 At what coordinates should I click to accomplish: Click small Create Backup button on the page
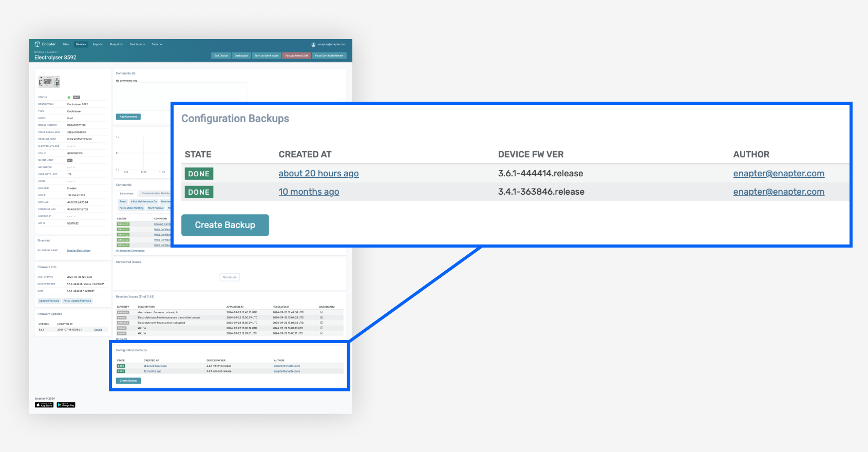[128, 381]
